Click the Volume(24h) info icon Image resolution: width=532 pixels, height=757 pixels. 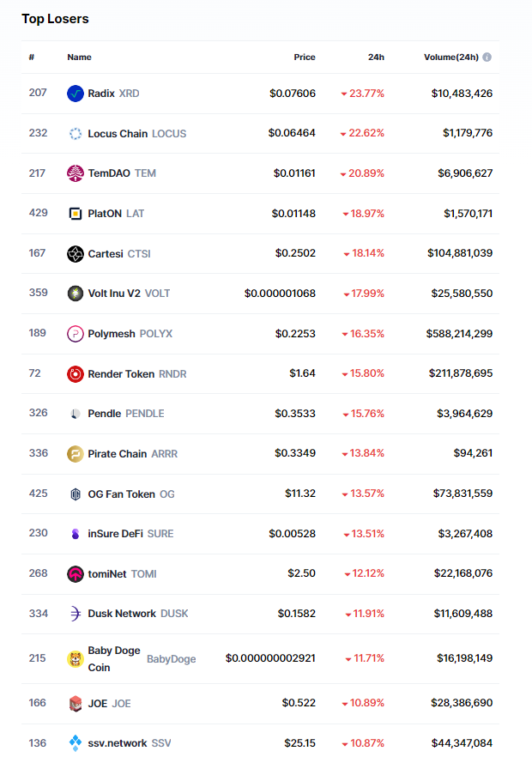point(487,58)
